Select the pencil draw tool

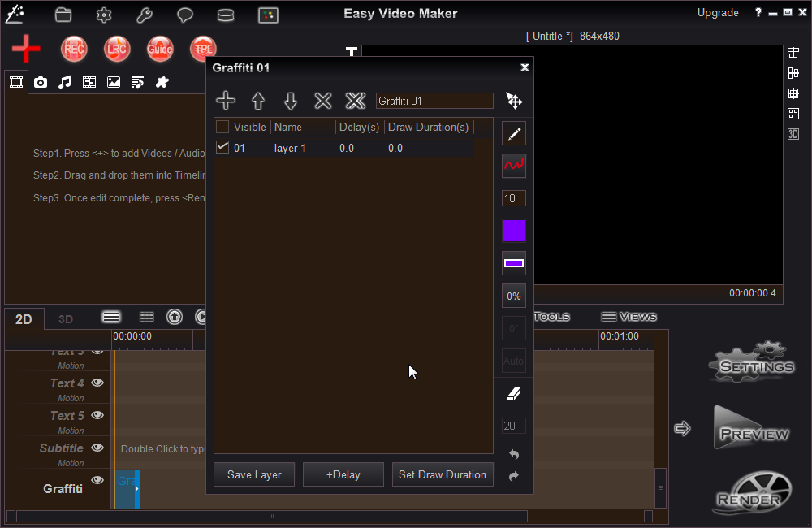point(514,134)
